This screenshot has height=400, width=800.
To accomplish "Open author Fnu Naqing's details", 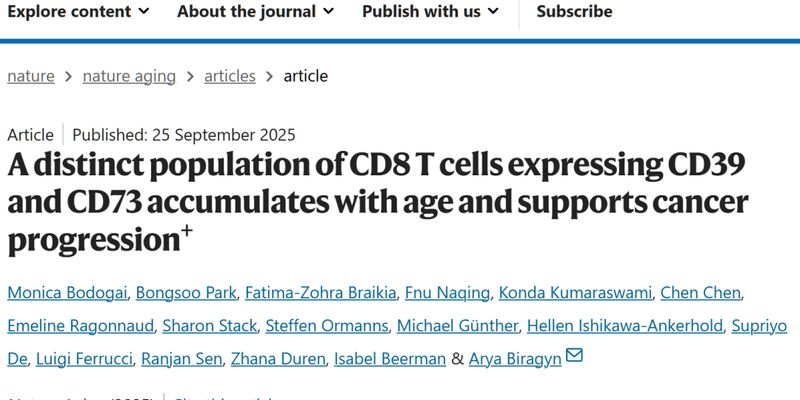I will tap(447, 292).
